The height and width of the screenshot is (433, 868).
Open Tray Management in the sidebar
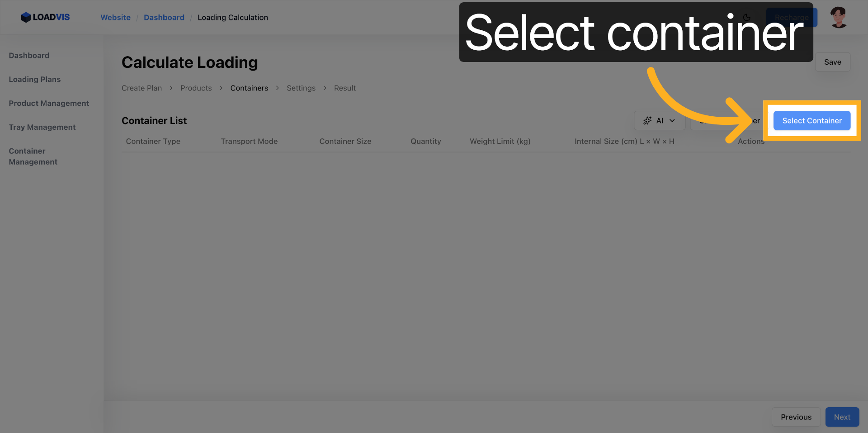pyautogui.click(x=42, y=127)
